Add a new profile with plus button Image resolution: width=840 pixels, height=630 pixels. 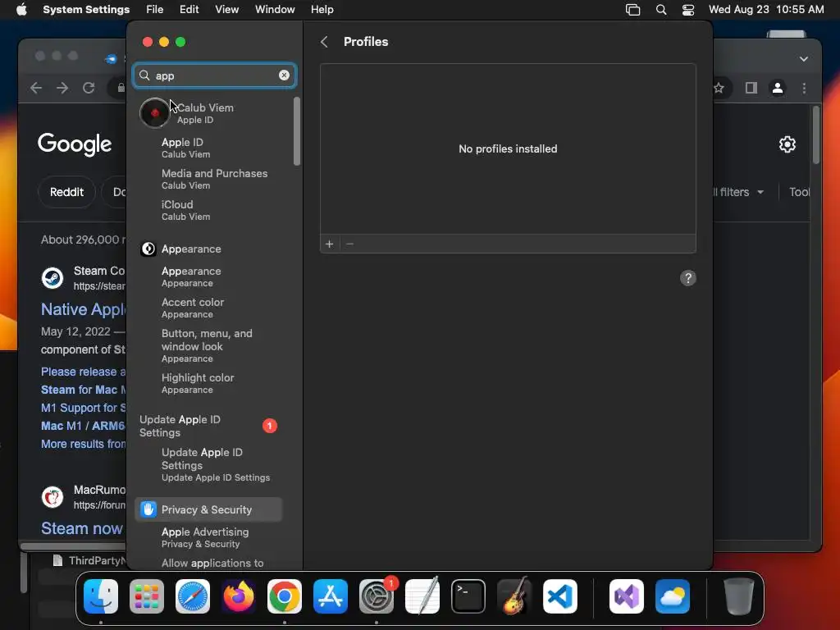coord(330,244)
